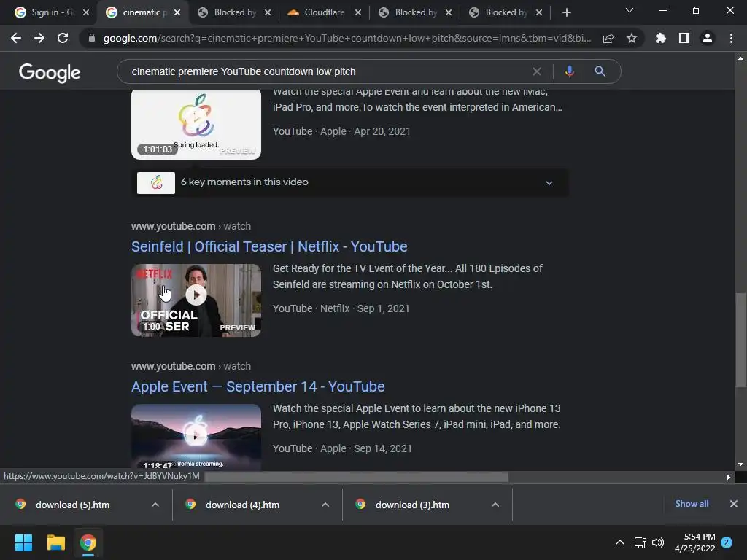Switch to the Cloudflare tab

[318, 12]
